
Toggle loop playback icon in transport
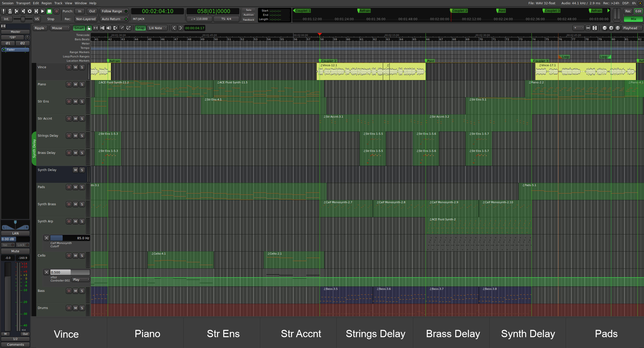29,11
